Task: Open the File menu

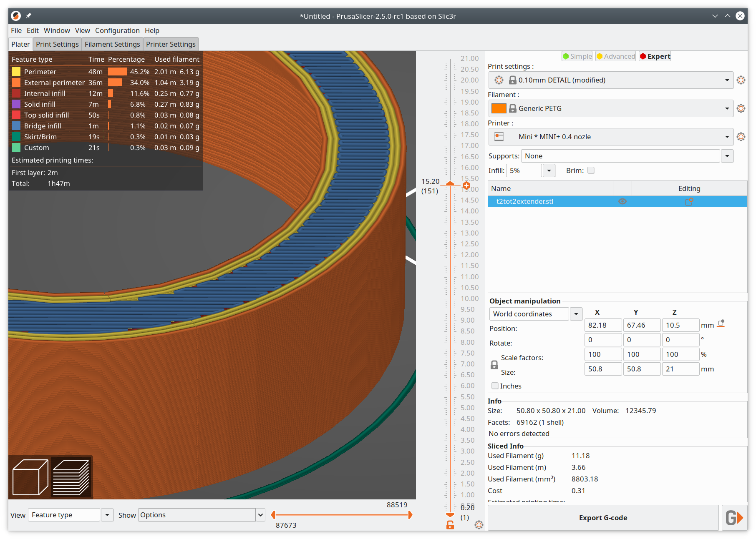Action: (16, 30)
